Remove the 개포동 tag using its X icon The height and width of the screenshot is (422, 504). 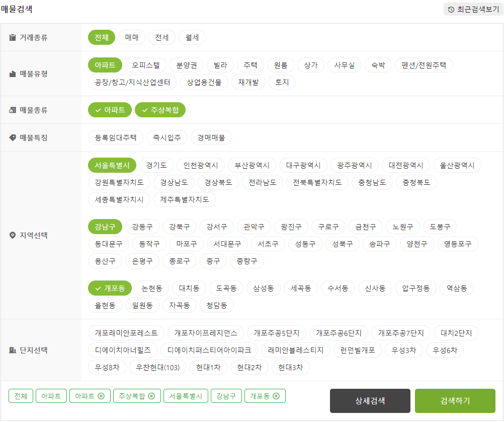(276, 396)
